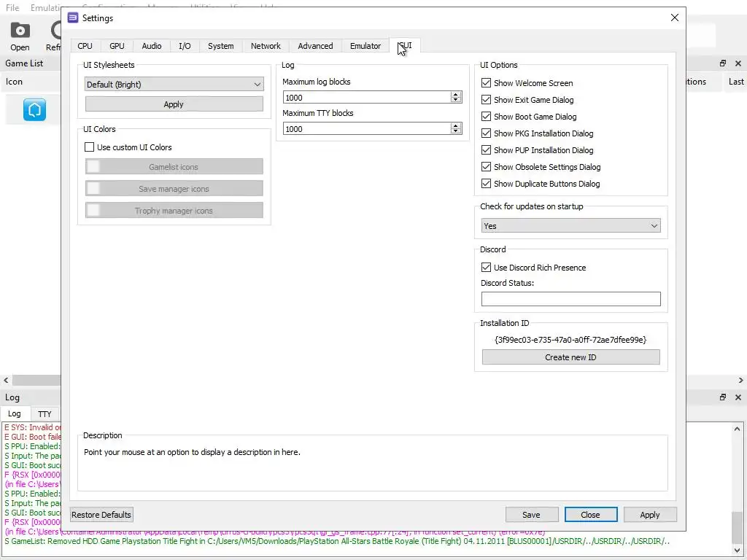Increase Maximum TTY blocks with up arrow

[x=456, y=125]
